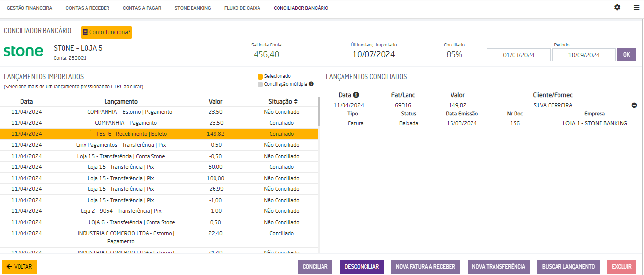Click the Valor header in imported list
Screen dimensions: 644x275
coord(215,102)
